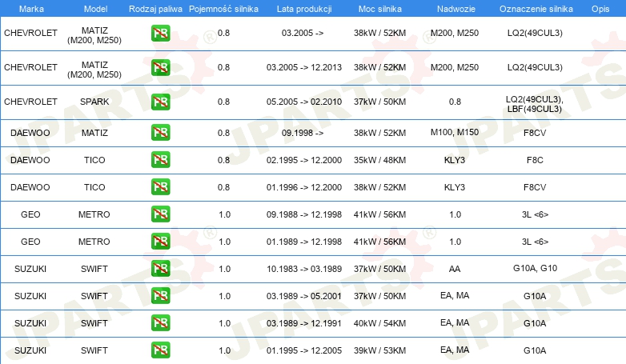Click the power cell 39kW / 53KM
This screenshot has height=364, width=626.
(x=379, y=350)
